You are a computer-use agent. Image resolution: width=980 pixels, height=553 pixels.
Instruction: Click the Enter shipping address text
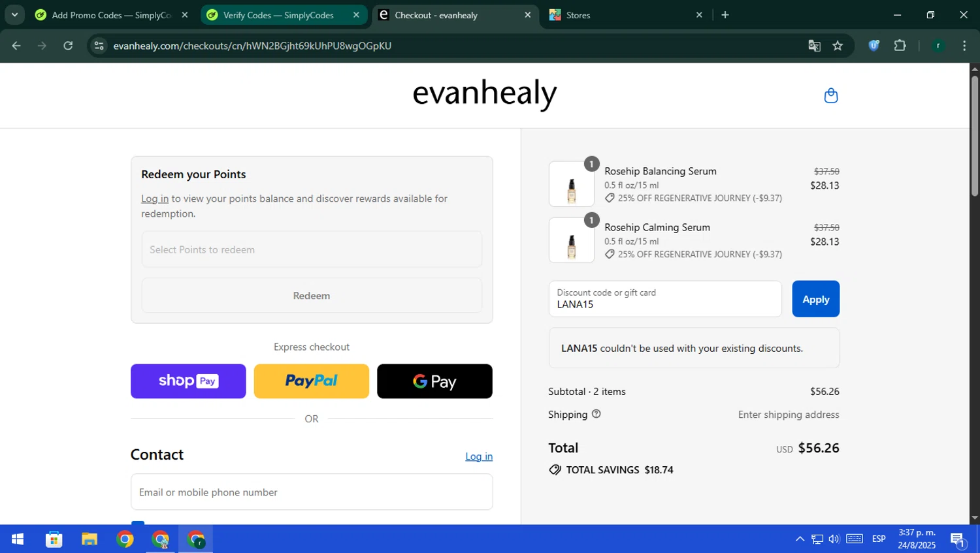coord(789,415)
